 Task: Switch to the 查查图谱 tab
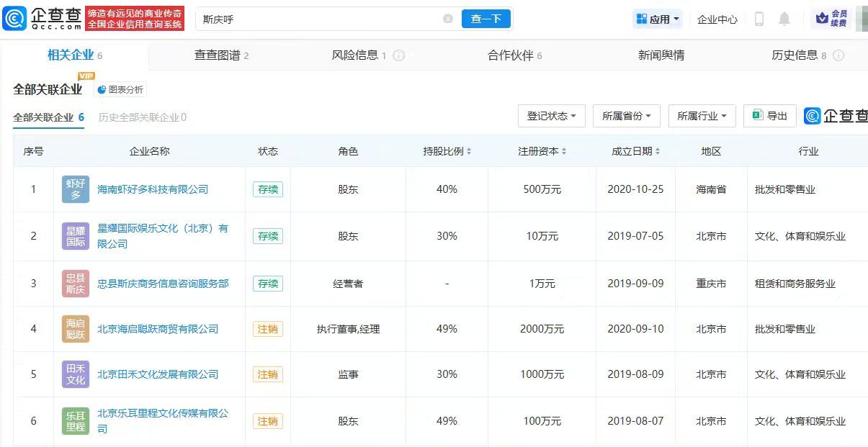click(221, 55)
